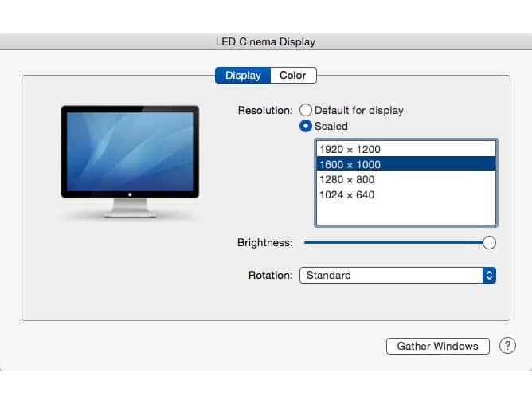Choose the 1280 × 800 resolution
The height and width of the screenshot is (400, 532).
pyautogui.click(x=406, y=179)
